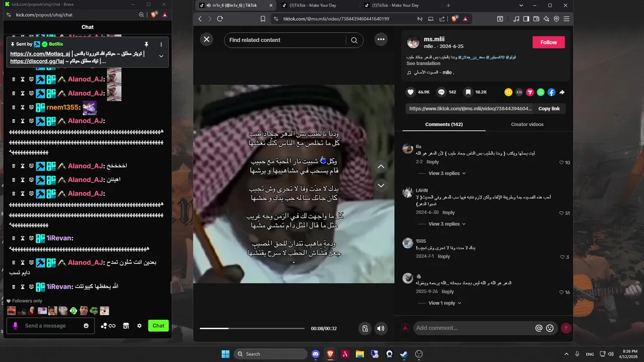
Task: Open Kick chat settings gear icon
Action: pyautogui.click(x=139, y=326)
